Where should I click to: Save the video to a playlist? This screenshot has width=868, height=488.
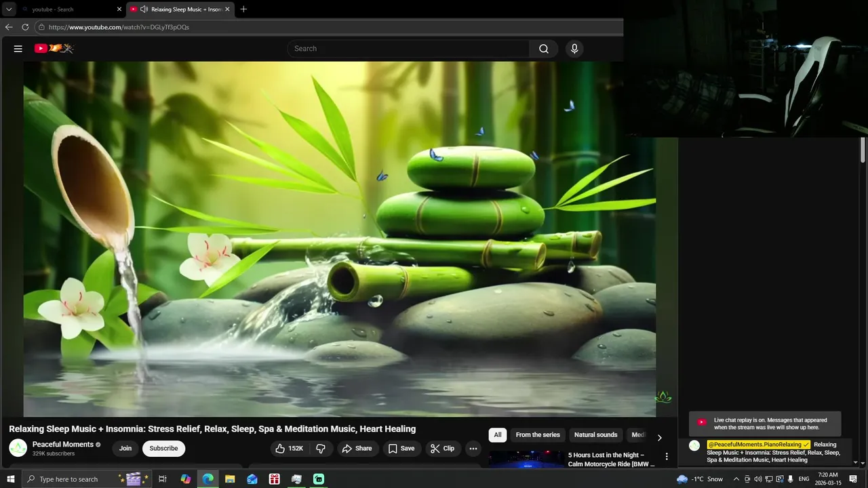tap(401, 449)
